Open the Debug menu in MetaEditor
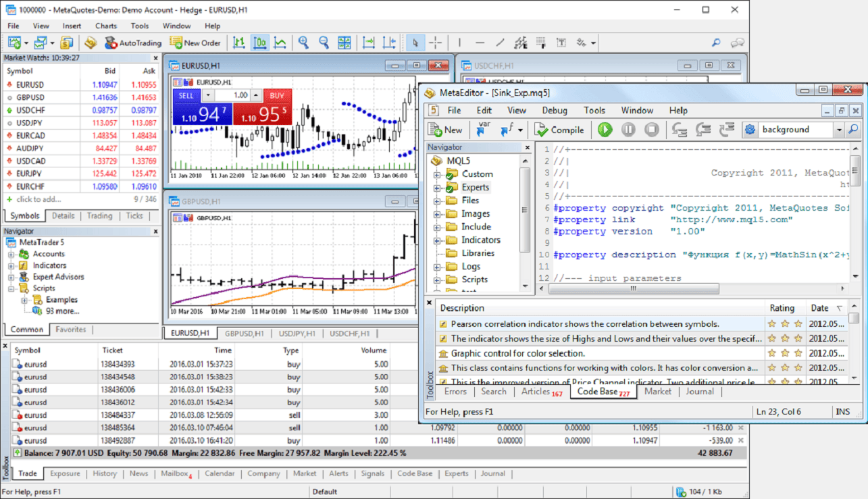Image resolution: width=868 pixels, height=499 pixels. [555, 110]
